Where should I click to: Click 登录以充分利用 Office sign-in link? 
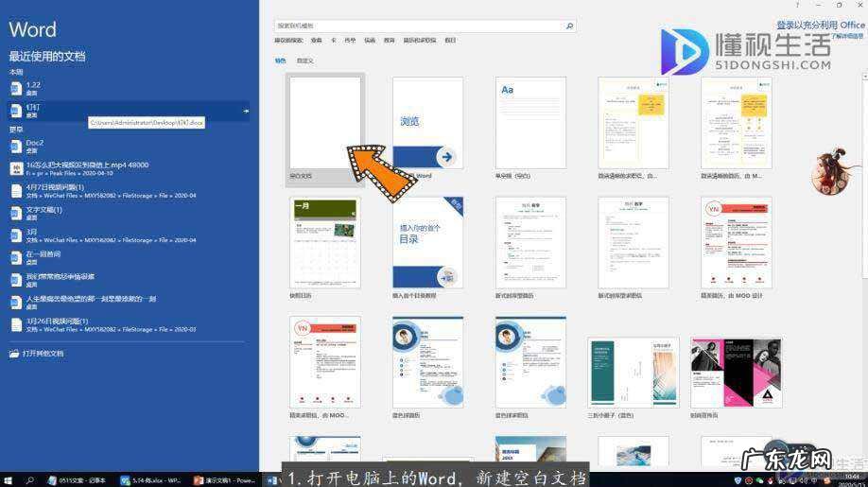pos(820,25)
